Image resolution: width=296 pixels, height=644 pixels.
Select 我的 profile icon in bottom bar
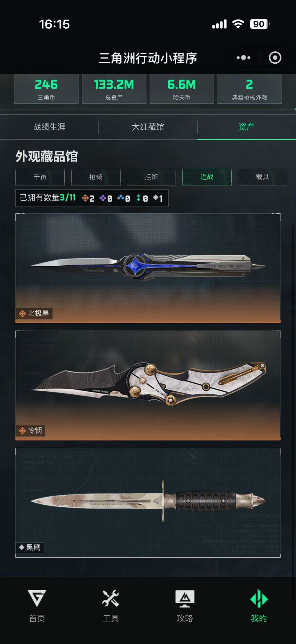[259, 598]
